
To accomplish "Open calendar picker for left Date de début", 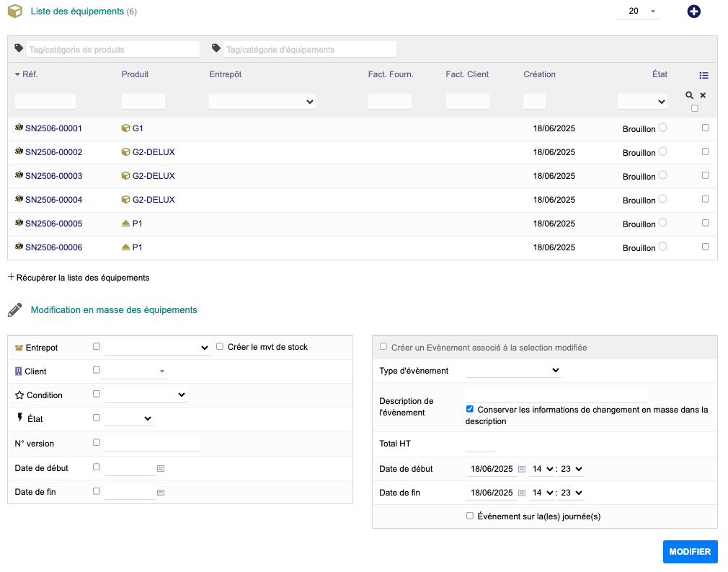I will (161, 468).
